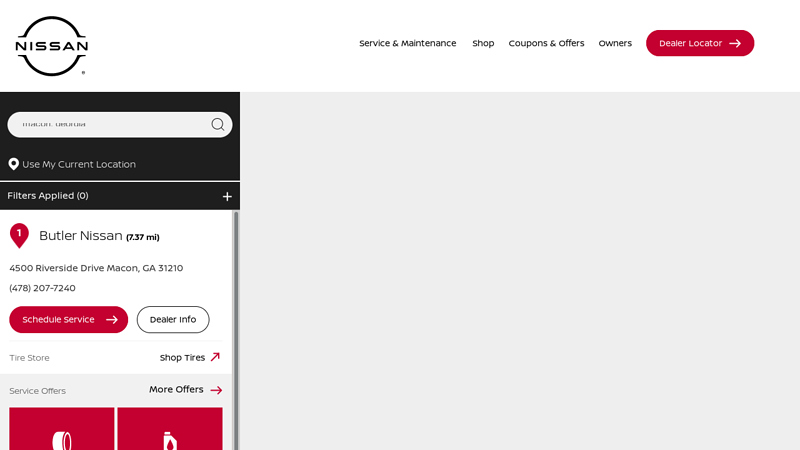Viewport: 800px width, 450px height.
Task: Click the search magnifier icon
Action: [218, 124]
